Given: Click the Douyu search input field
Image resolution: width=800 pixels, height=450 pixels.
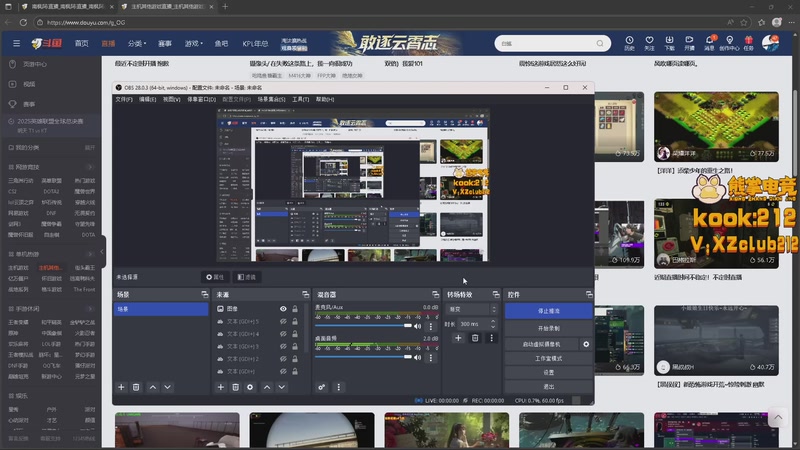Looking at the screenshot, I should (x=546, y=43).
